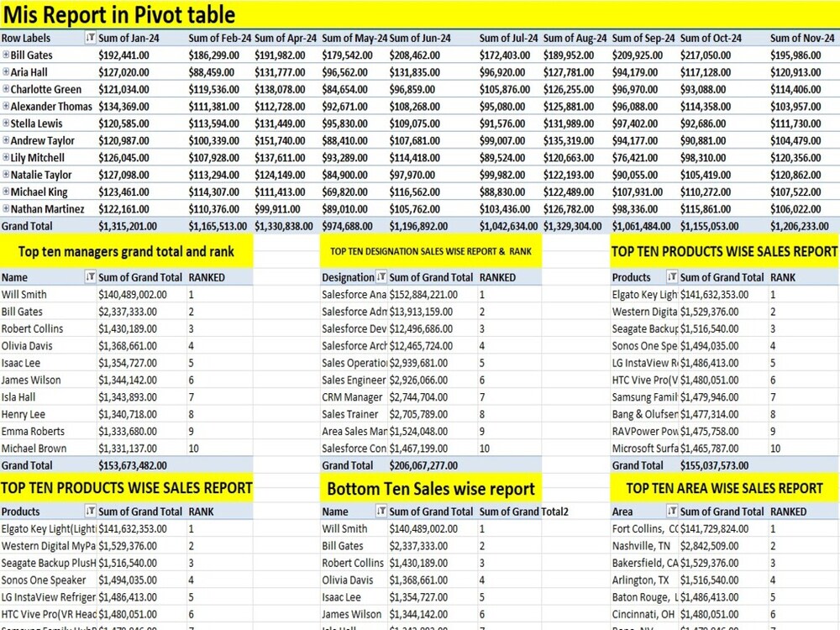Screen dimensions: 840x630
Task: Open the Designation filter dropdown
Action: [x=381, y=277]
